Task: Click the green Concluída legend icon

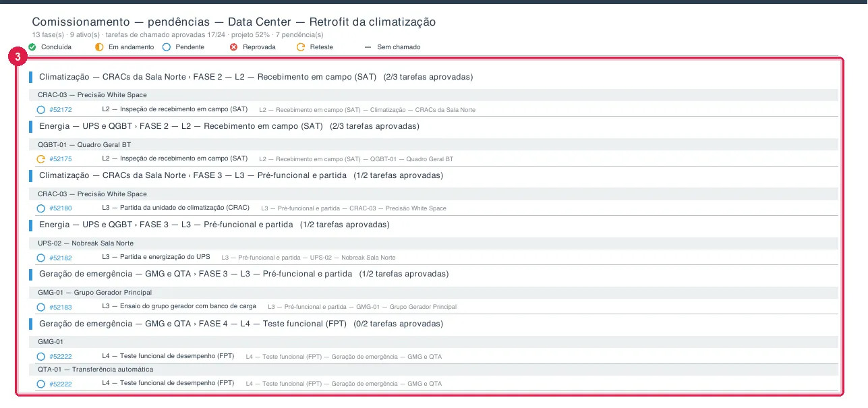Action: click(x=32, y=47)
